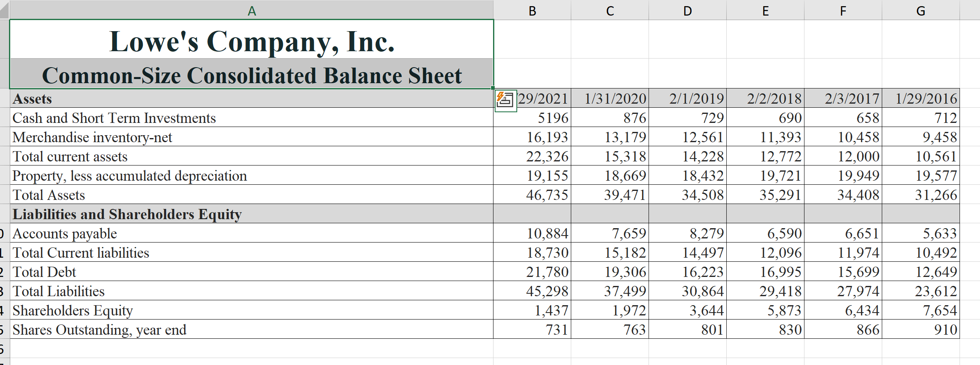Select column G header
Screen dimensions: 980x365
pos(921,10)
